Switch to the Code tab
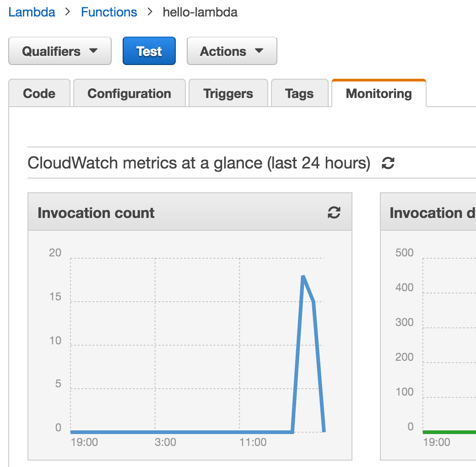Viewport: 476px width, 467px height. pos(39,93)
